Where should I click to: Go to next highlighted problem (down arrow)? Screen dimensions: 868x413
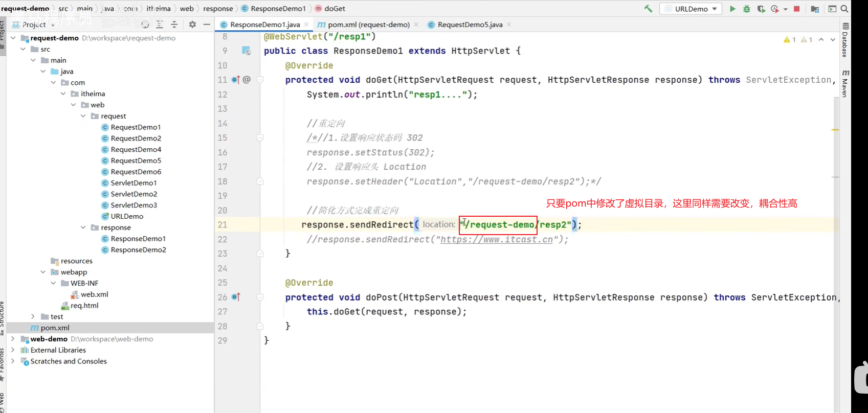click(x=833, y=39)
